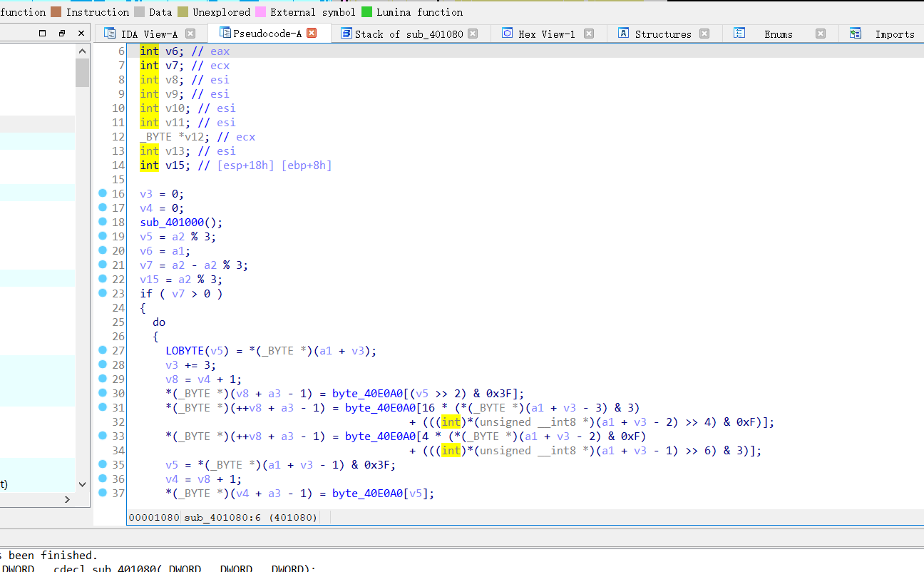
Task: Click the Hex View-1 tab icon
Action: pos(507,34)
